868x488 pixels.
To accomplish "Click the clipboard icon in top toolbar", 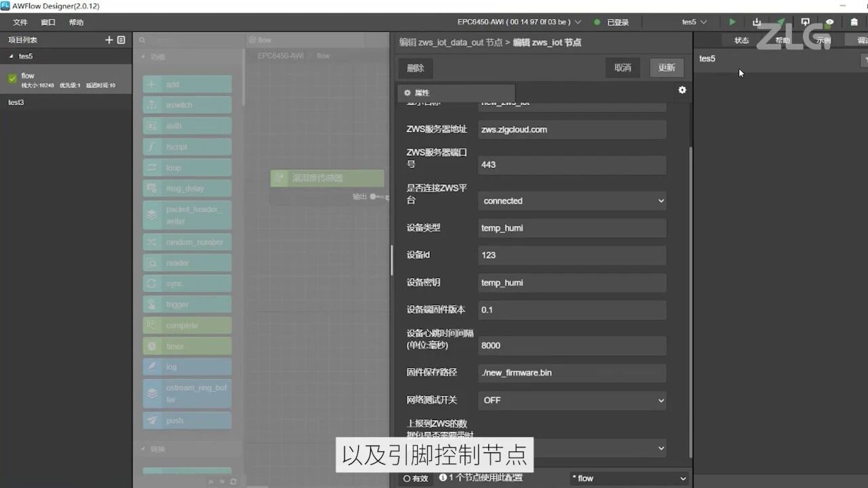I will pyautogui.click(x=854, y=22).
